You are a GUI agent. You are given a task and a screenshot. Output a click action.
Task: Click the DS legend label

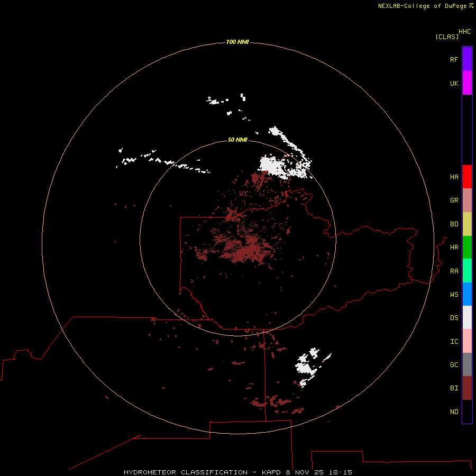454,317
